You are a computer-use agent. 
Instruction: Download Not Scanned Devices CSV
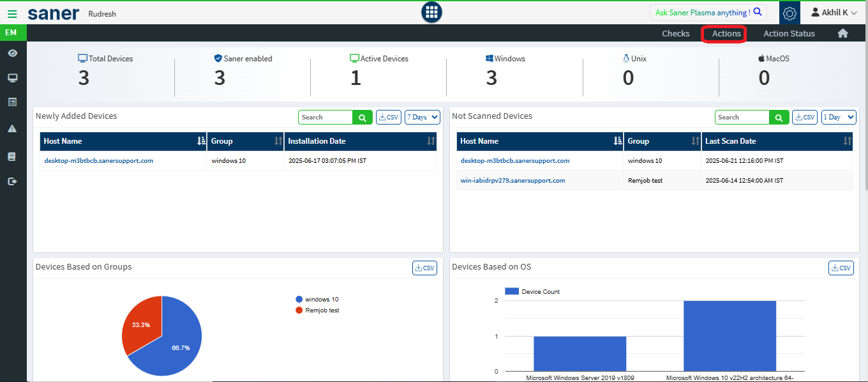pos(805,118)
